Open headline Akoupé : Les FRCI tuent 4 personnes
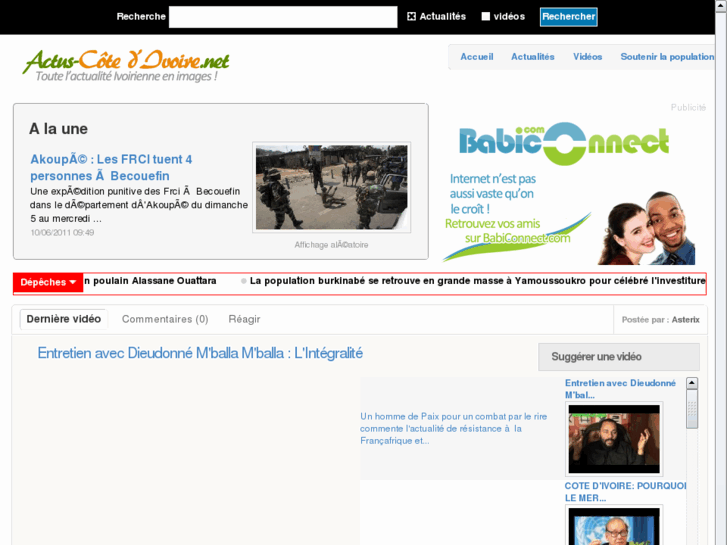This screenshot has width=727, height=545. [111, 167]
